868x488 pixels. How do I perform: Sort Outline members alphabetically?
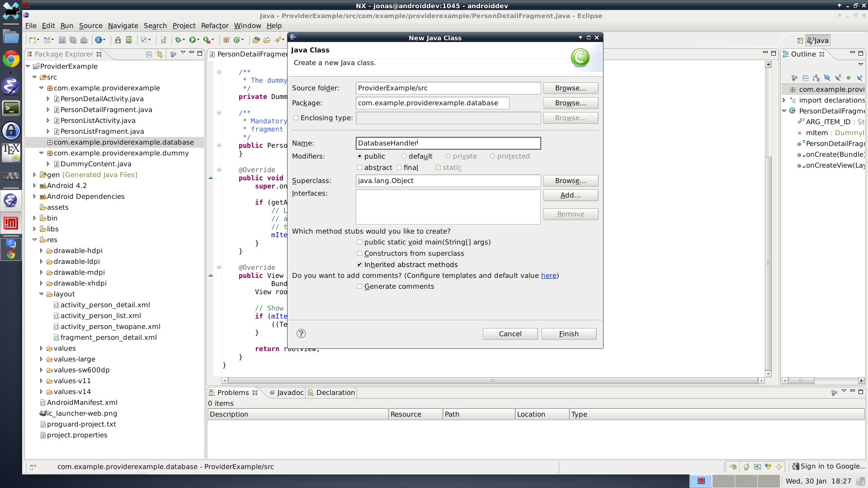[x=816, y=78]
